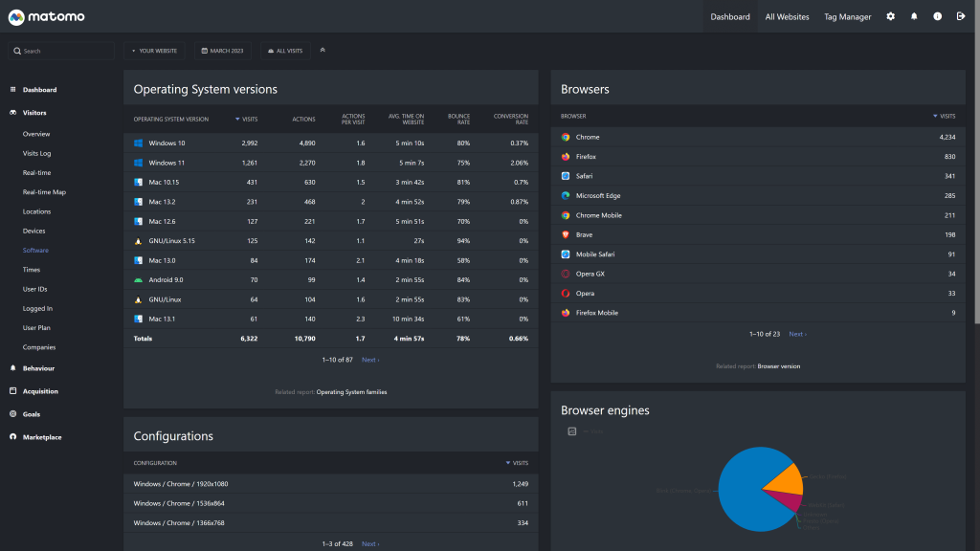
Task: Click the Mac 10.15 OS icon
Action: point(138,183)
